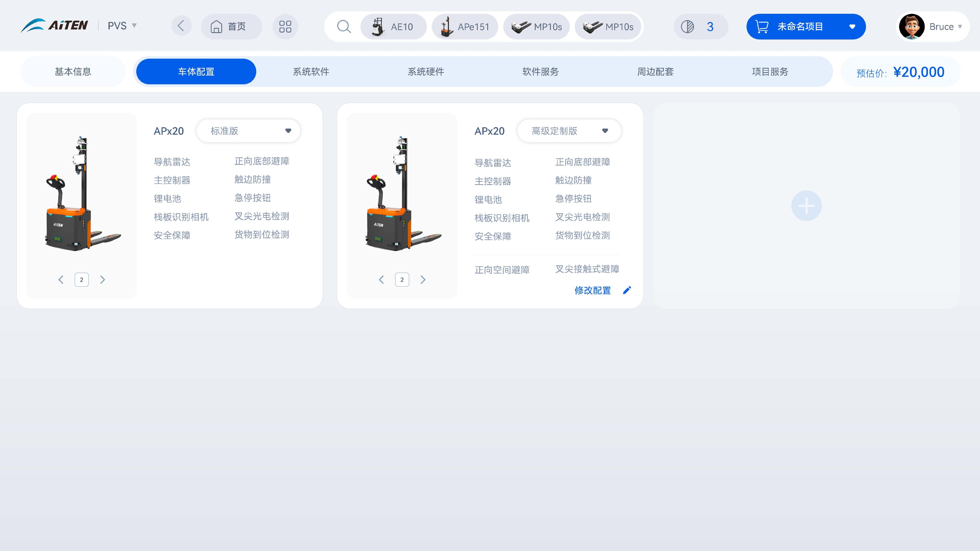This screenshot has width=980, height=551.
Task: Advance the left product image carousel
Action: pyautogui.click(x=102, y=280)
